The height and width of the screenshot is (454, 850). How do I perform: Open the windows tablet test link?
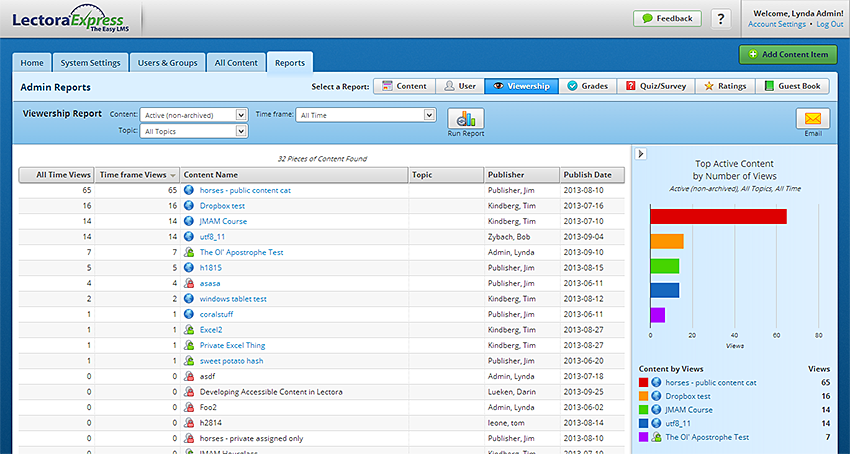[x=233, y=299]
